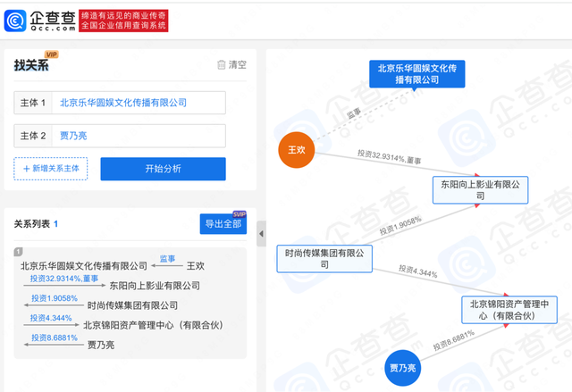This screenshot has height=392, width=572.
Task: Collapse left panel with arrow handle
Action: (261, 234)
